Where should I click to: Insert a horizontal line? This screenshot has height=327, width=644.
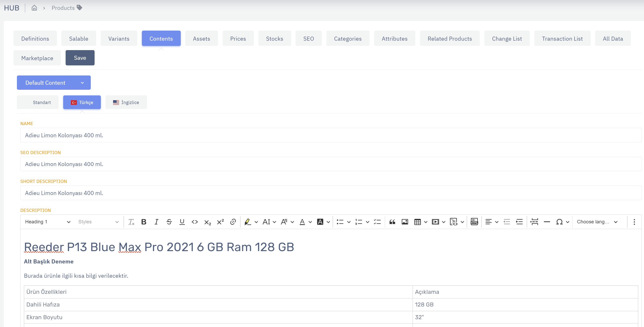(547, 222)
